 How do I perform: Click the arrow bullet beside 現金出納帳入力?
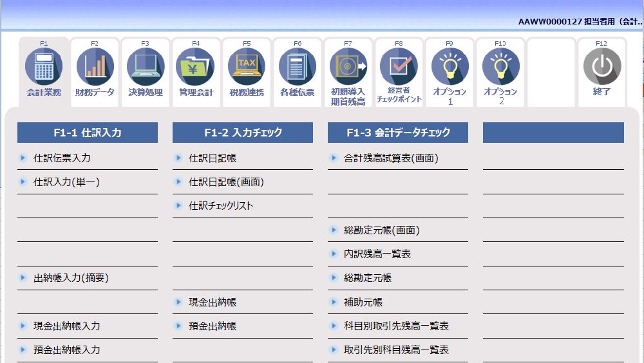(x=23, y=326)
